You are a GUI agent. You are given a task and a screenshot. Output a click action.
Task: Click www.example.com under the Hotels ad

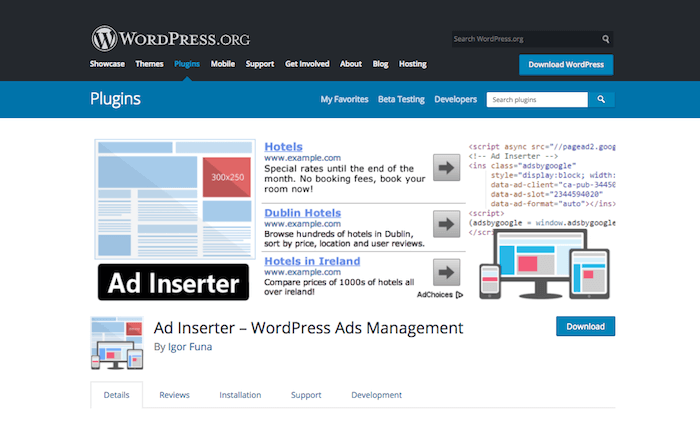point(302,158)
